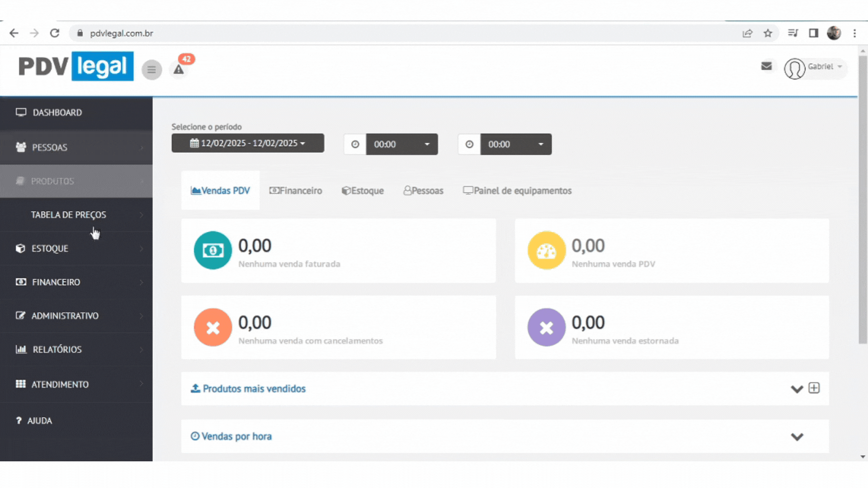The width and height of the screenshot is (868, 488).
Task: Open the Relatórios sidebar menu
Action: (57, 349)
